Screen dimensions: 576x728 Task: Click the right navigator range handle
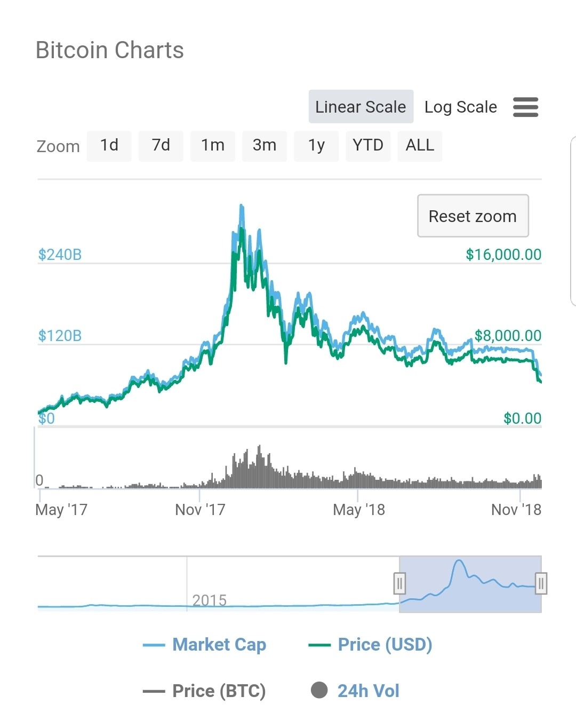pyautogui.click(x=541, y=583)
